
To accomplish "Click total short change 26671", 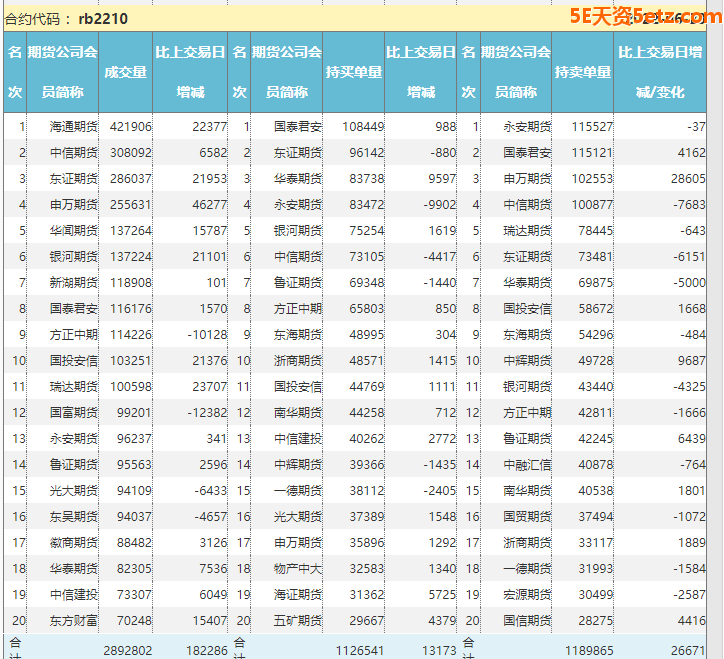I will (x=688, y=651).
